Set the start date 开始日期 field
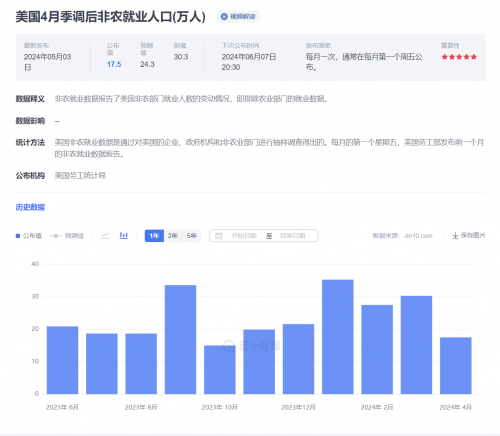500x436 pixels. point(244,236)
